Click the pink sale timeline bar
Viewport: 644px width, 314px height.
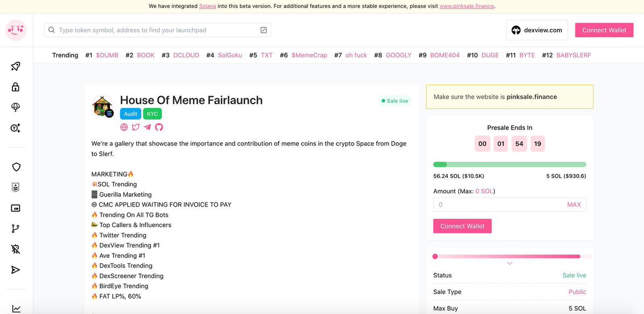[x=510, y=257]
